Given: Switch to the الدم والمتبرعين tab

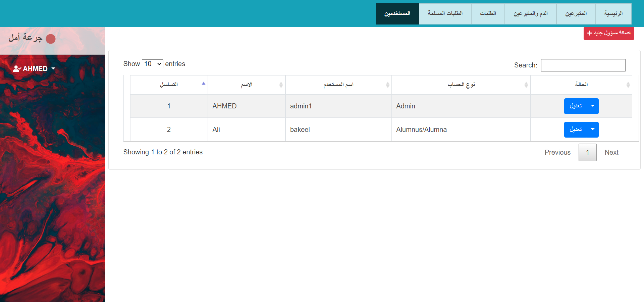Looking at the screenshot, I should [530, 13].
